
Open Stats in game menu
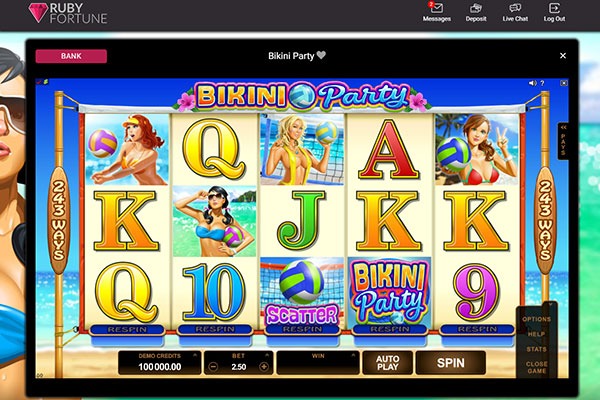pyautogui.click(x=536, y=349)
